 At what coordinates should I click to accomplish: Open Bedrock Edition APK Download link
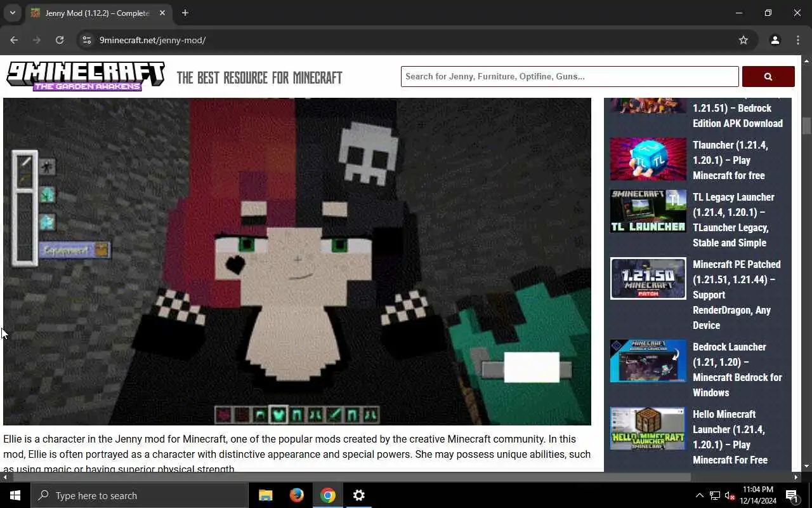tap(738, 116)
